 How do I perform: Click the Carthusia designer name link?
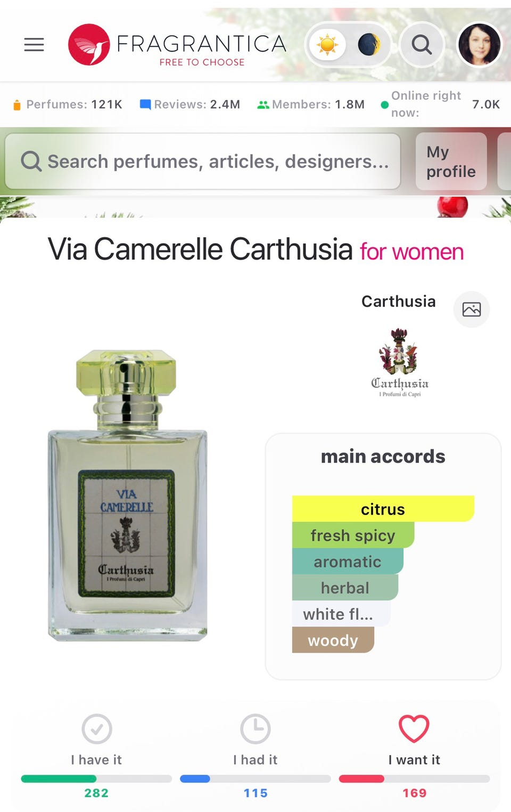(x=398, y=302)
